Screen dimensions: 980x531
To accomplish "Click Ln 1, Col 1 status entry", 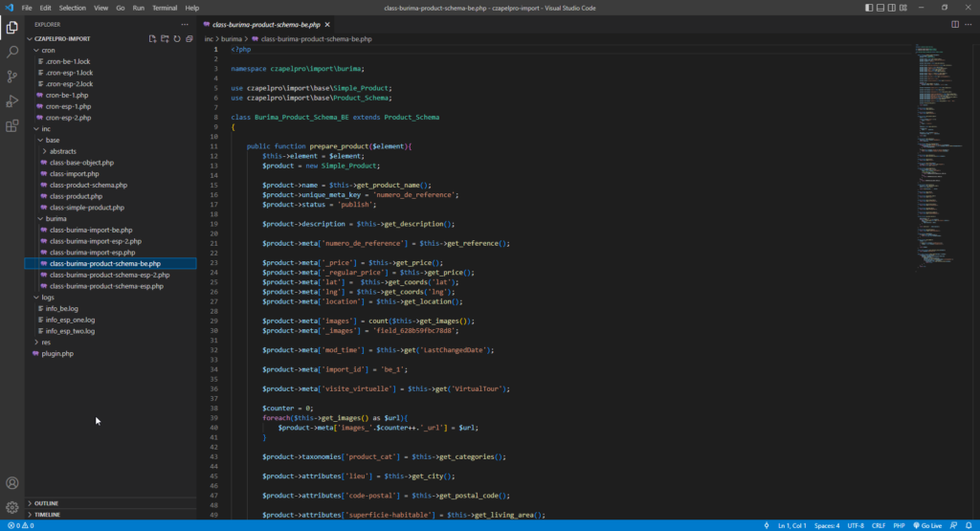I will [791, 525].
